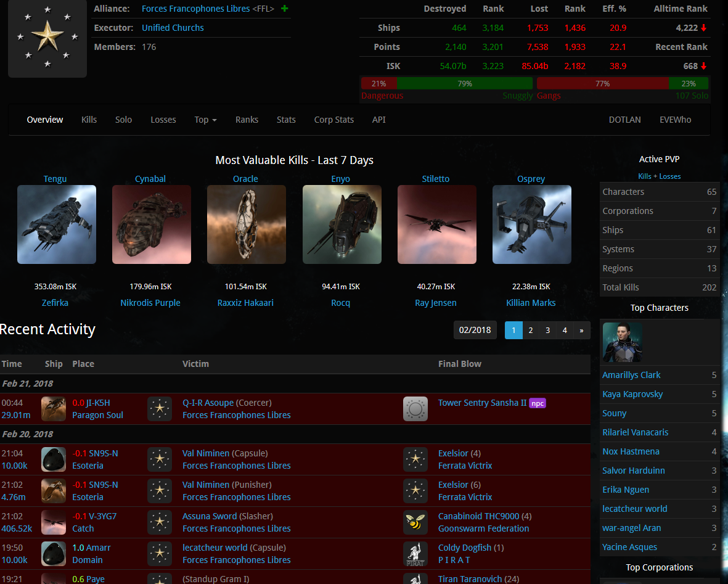Open the 29.01m kill value link
Screen dimensions: 728x584
tap(16, 415)
